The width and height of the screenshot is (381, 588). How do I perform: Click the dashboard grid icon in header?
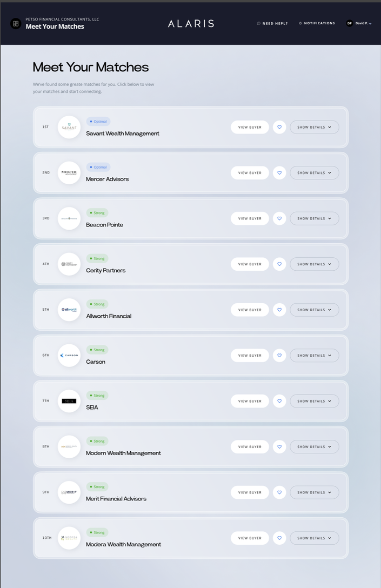[x=16, y=24]
